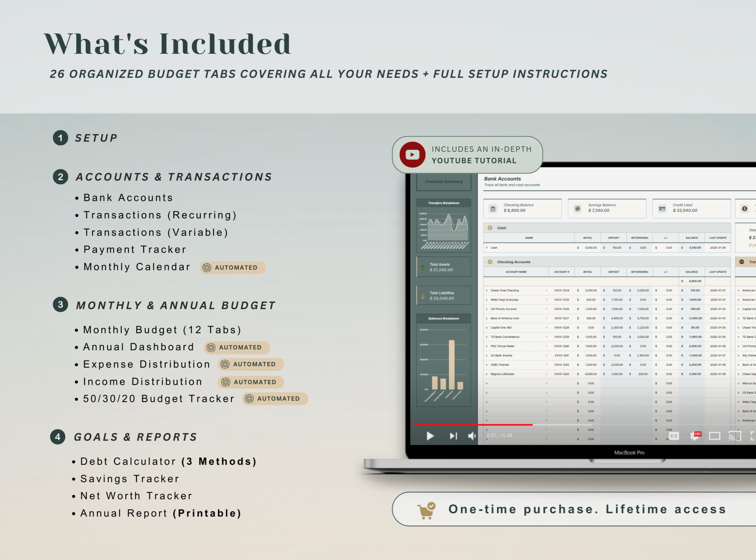The image size is (756, 560).
Task: Click the What's Included title
Action: pyautogui.click(x=167, y=43)
